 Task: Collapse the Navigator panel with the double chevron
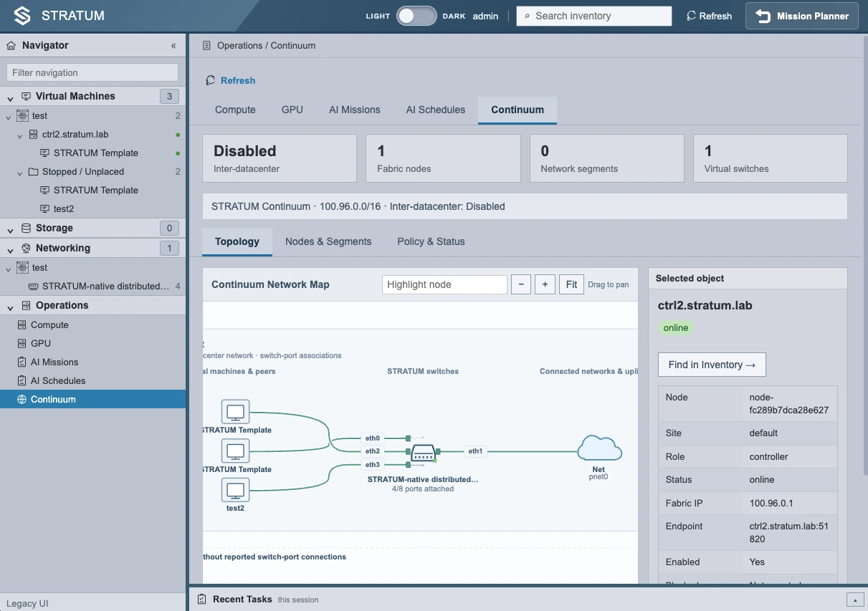point(173,45)
